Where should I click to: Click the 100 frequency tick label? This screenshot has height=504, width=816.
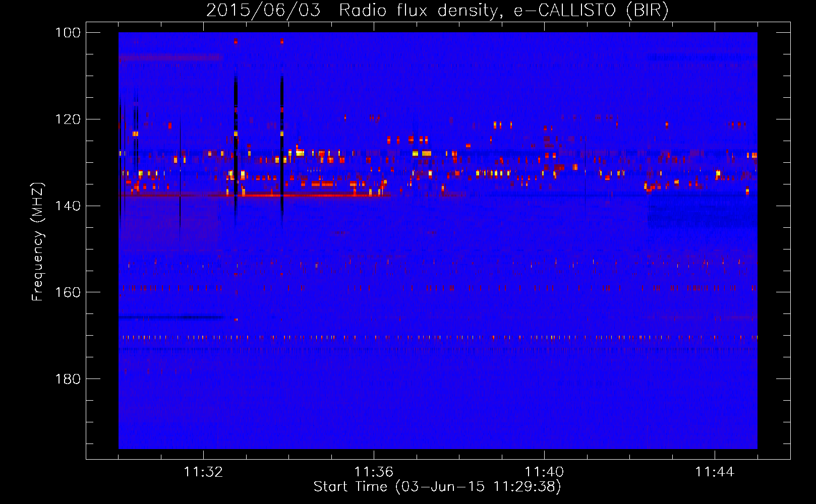pos(68,33)
